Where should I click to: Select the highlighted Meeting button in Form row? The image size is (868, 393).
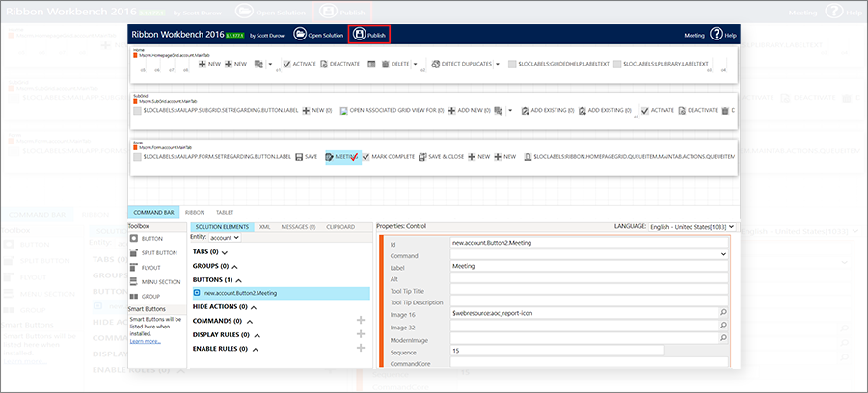342,157
